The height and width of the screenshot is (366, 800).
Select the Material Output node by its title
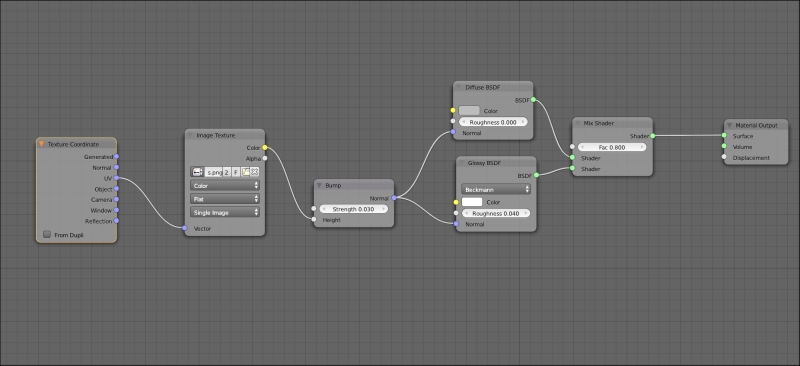click(x=757, y=125)
